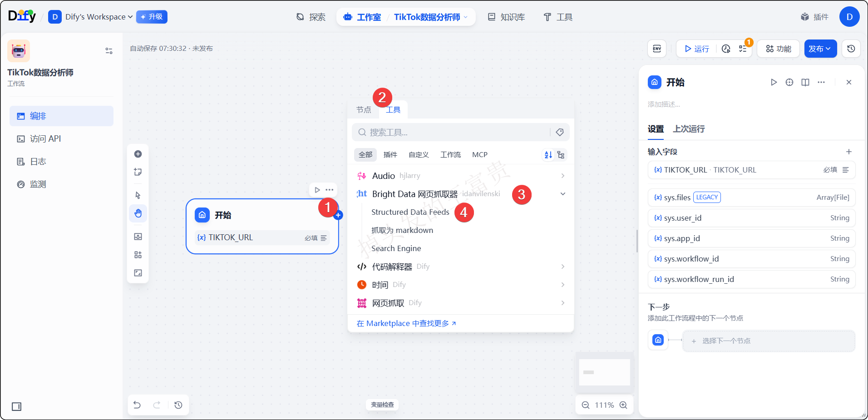Expand the 时间 tool group
The width and height of the screenshot is (868, 420).
coord(461,285)
